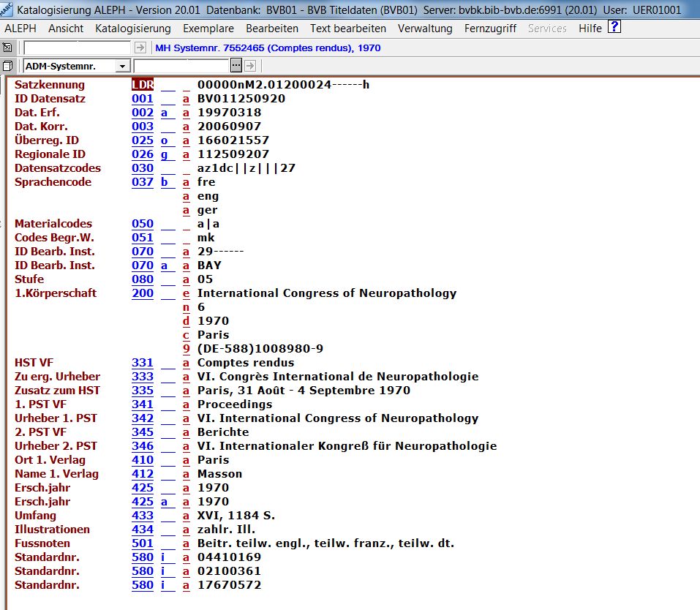Open the Text bearbeiten menu
700x610 pixels.
(348, 29)
